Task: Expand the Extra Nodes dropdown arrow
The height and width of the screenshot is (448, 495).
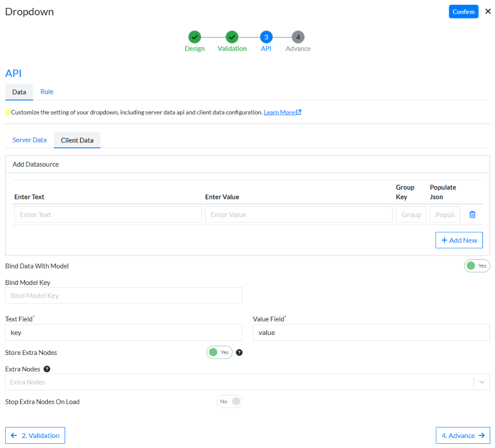Action: [x=482, y=382]
